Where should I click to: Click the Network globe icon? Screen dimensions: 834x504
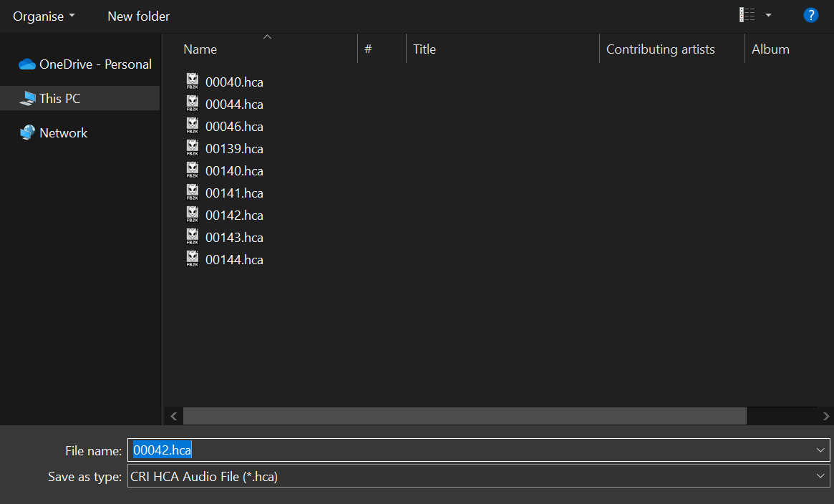(x=27, y=132)
